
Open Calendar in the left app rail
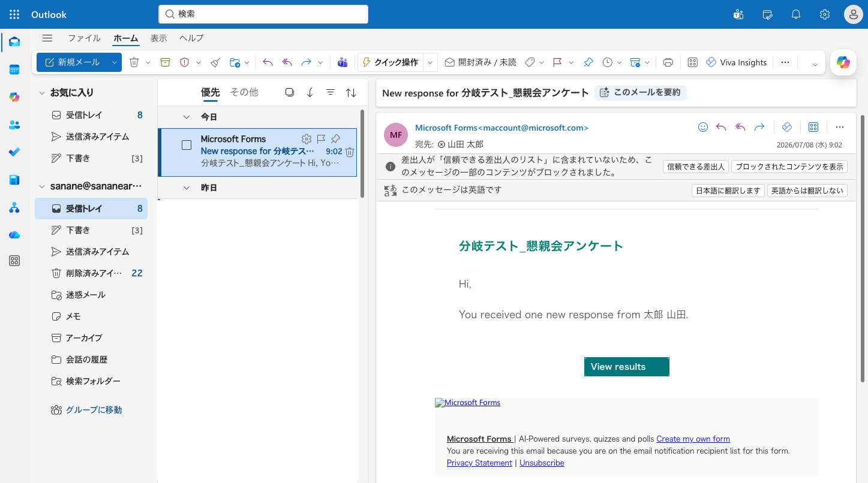tap(14, 70)
